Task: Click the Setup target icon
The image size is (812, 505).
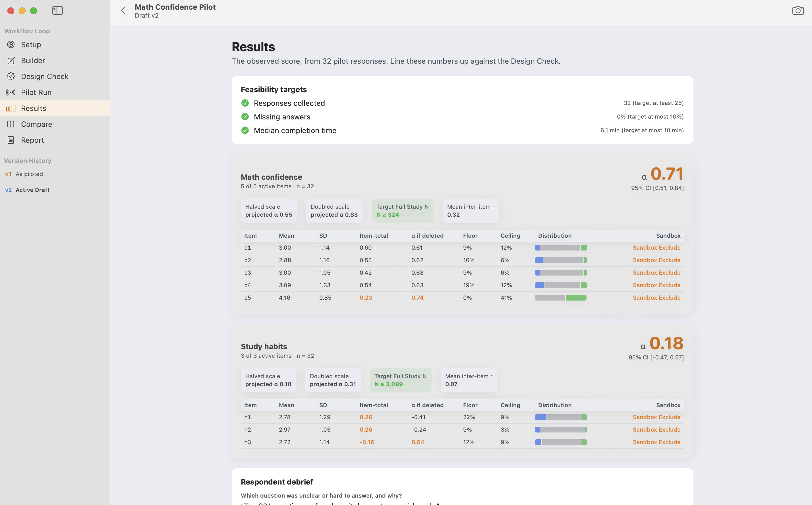Action: point(11,44)
